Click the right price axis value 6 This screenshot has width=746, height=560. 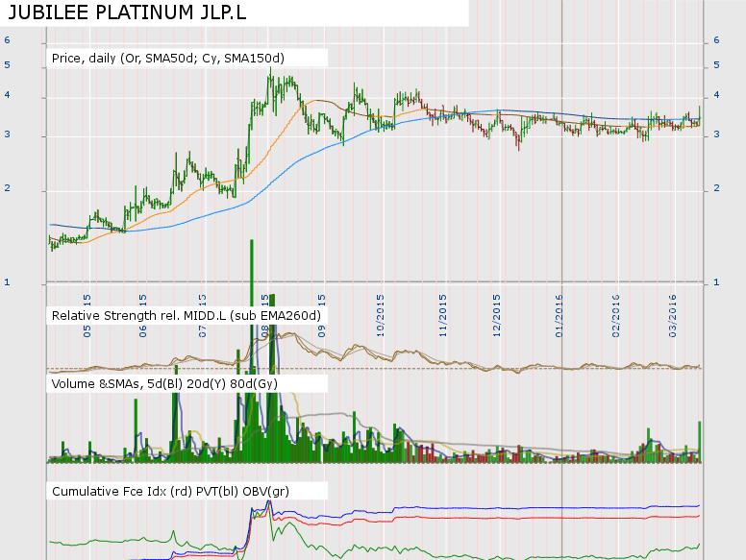[x=716, y=40]
